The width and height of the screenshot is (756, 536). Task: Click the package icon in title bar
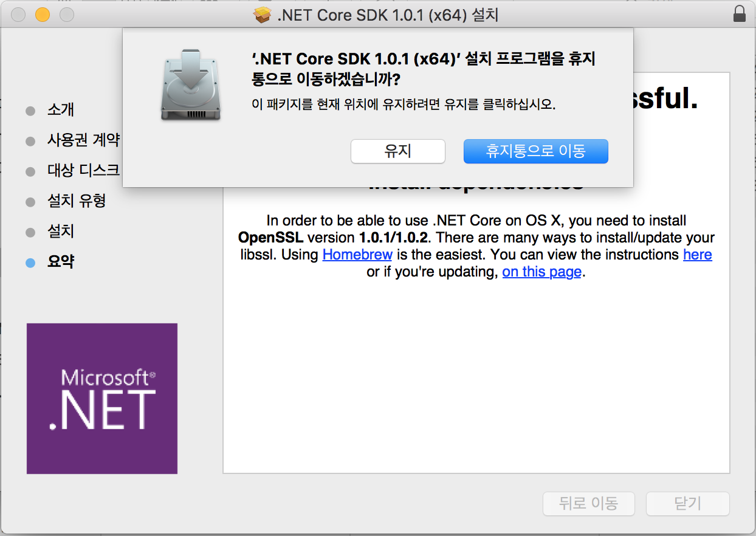[x=262, y=15]
